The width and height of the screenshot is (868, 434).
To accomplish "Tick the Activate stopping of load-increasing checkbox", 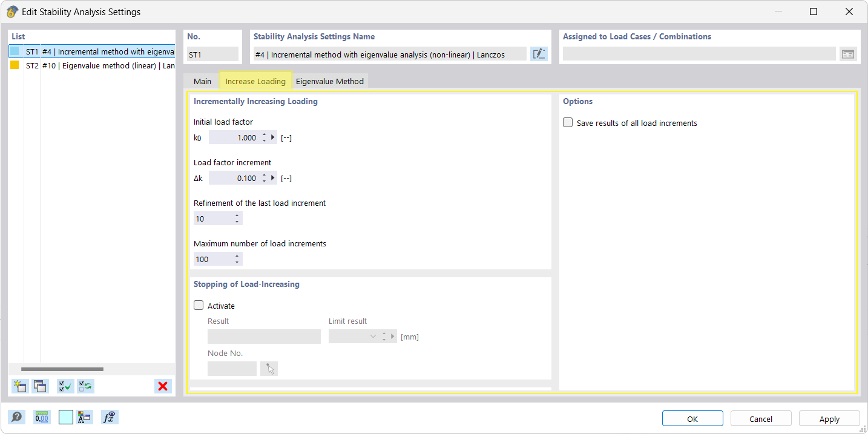I will (199, 306).
